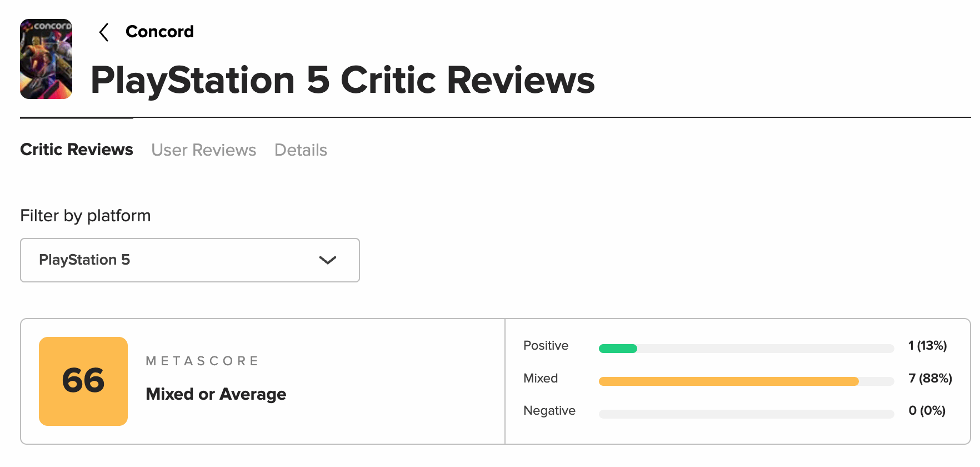Click the dropdown chevron arrow in platform filter
This screenshot has width=980, height=467.
[328, 260]
